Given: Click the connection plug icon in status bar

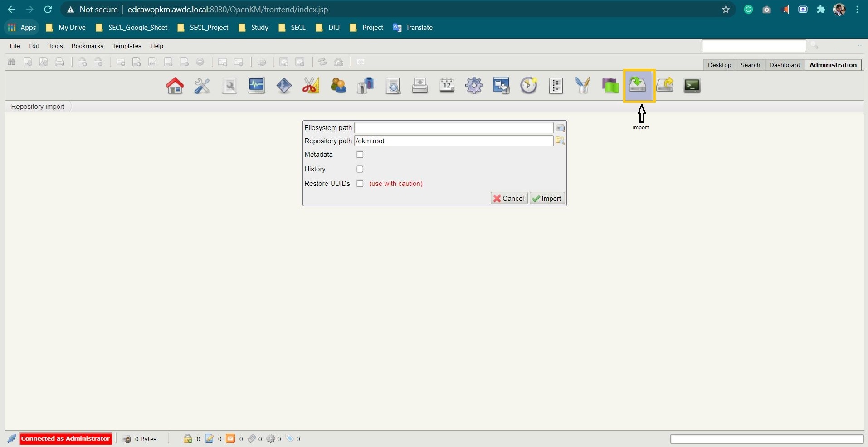Looking at the screenshot, I should coord(12,438).
